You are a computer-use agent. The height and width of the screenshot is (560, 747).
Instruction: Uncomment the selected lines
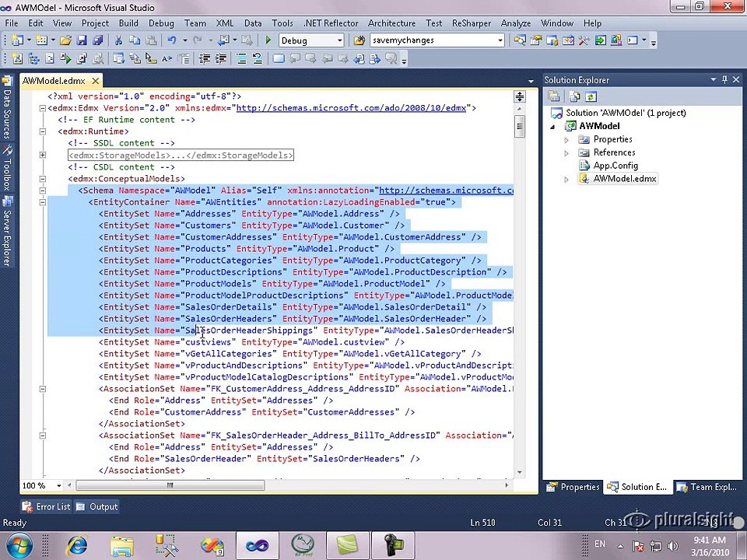point(258,58)
